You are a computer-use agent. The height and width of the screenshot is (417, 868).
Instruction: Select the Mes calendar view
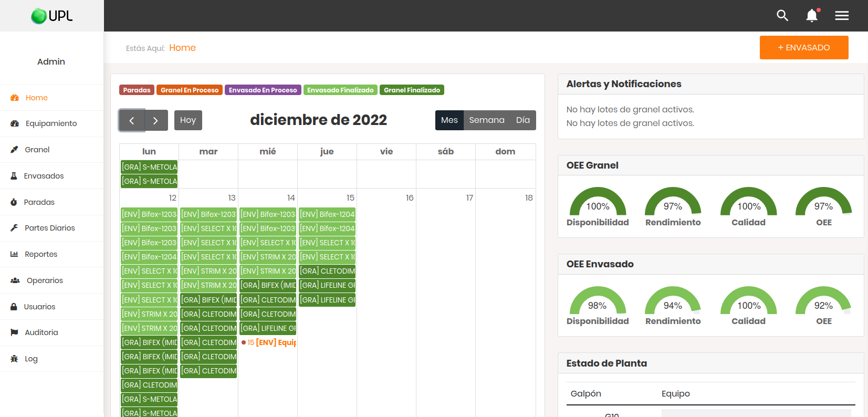pos(449,120)
